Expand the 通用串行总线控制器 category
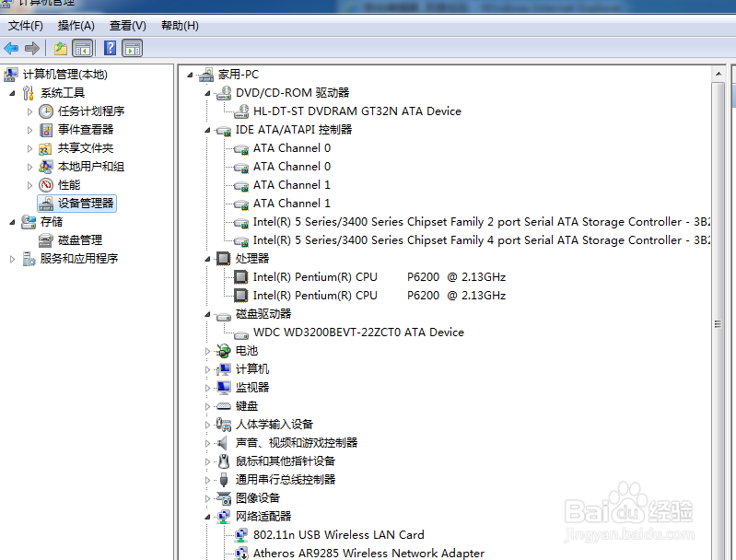Image resolution: width=736 pixels, height=560 pixels. [207, 480]
